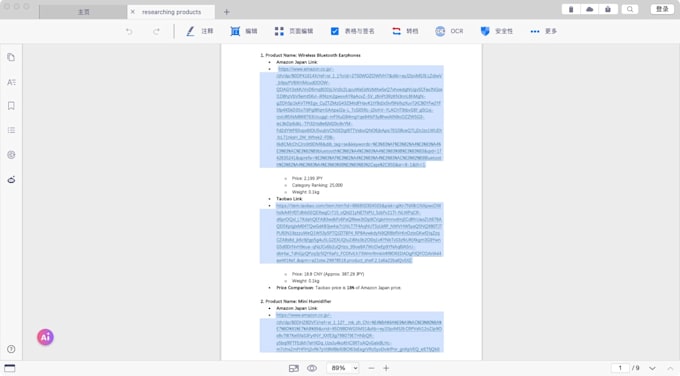Open the 注释 annotation tool
Viewport: 680px width, 376px height.
[x=199, y=31]
